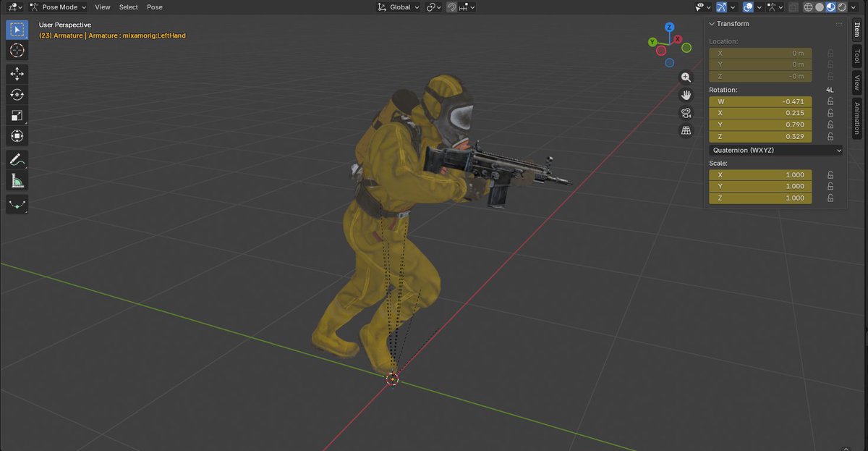Image resolution: width=868 pixels, height=451 pixels.
Task: Click Scale Z value field
Action: tap(760, 198)
